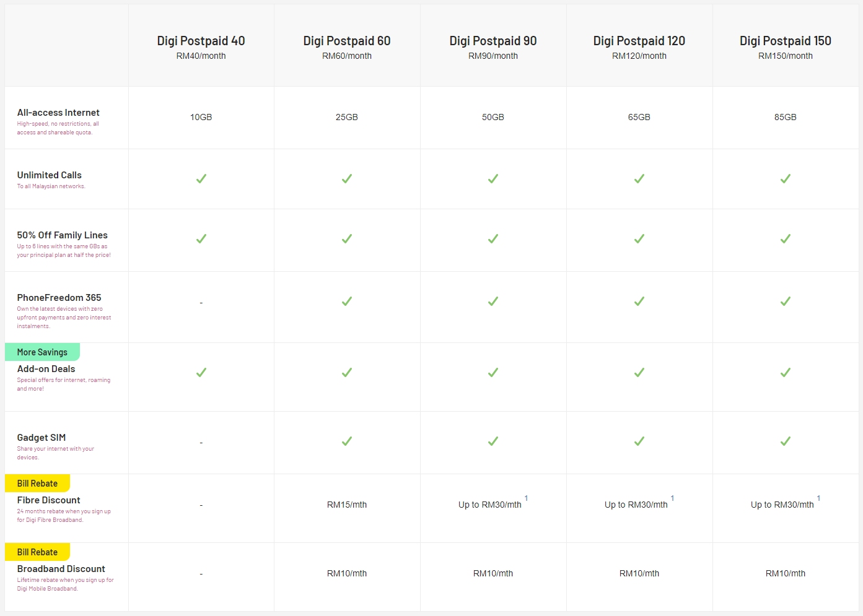Select the Digi Postpaid 150 plan header
The image size is (863, 616).
click(x=785, y=41)
